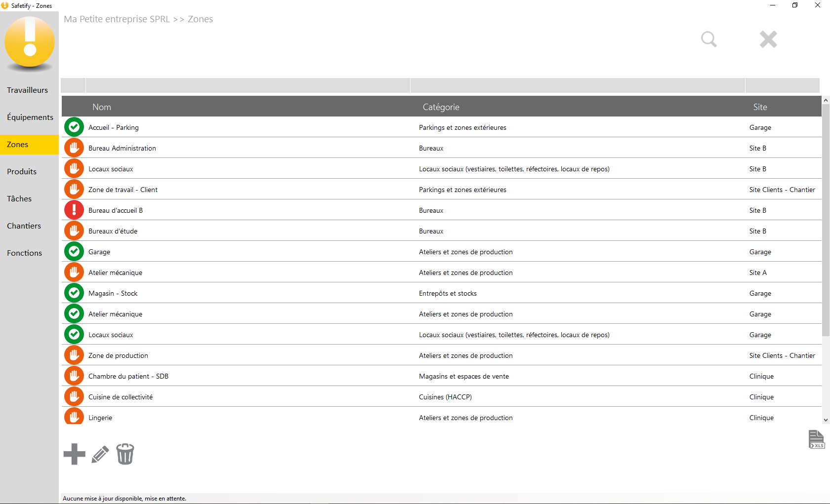
Task: Click the Site A cell for Atelier mécanique
Action: tap(758, 272)
